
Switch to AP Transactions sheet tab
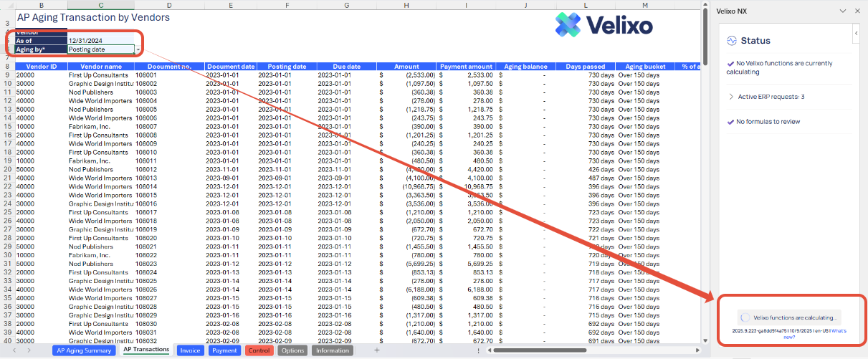[x=146, y=350]
